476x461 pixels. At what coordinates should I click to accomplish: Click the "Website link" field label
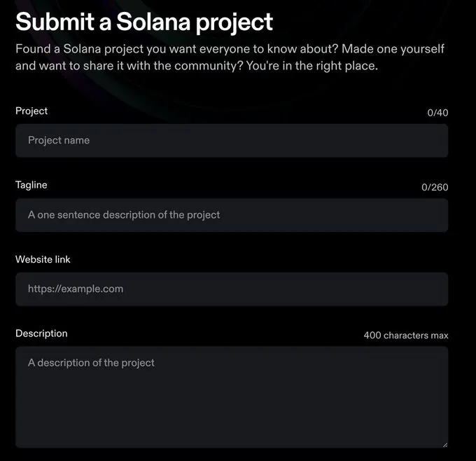coord(43,259)
